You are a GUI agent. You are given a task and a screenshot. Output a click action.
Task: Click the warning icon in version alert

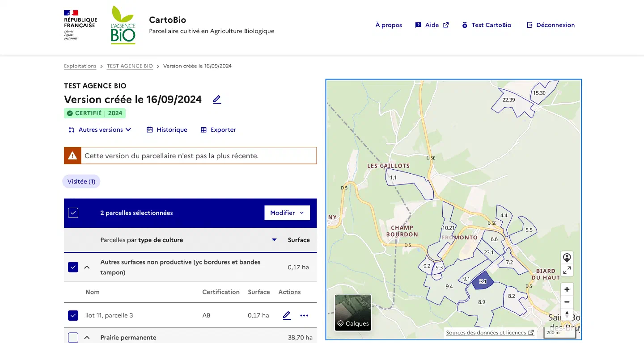tap(72, 155)
